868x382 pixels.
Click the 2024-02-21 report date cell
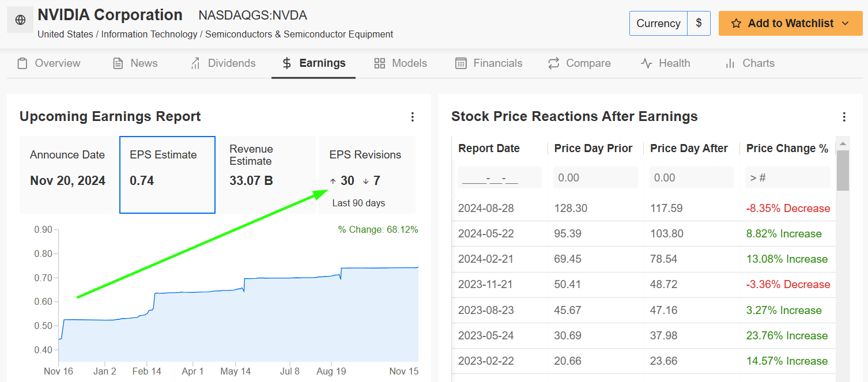pos(500,259)
